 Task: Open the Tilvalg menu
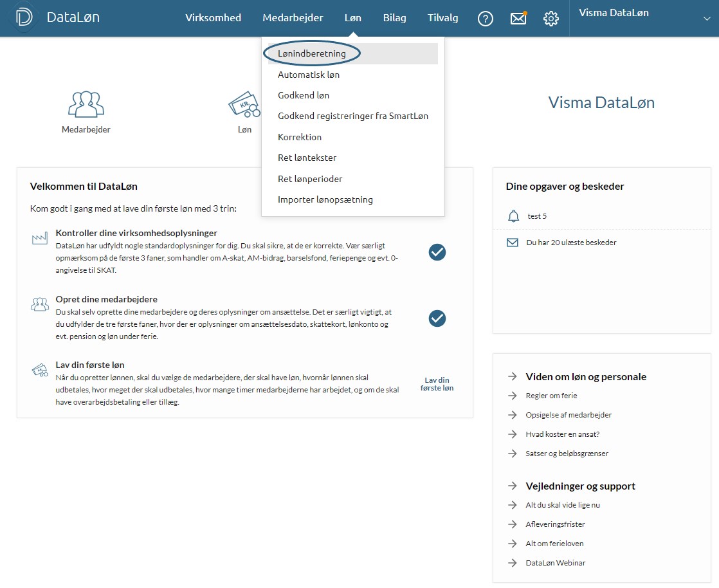[x=442, y=18]
